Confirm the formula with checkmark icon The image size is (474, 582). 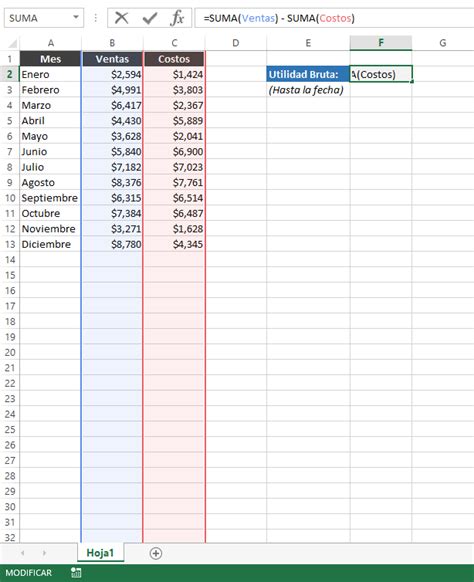click(150, 18)
